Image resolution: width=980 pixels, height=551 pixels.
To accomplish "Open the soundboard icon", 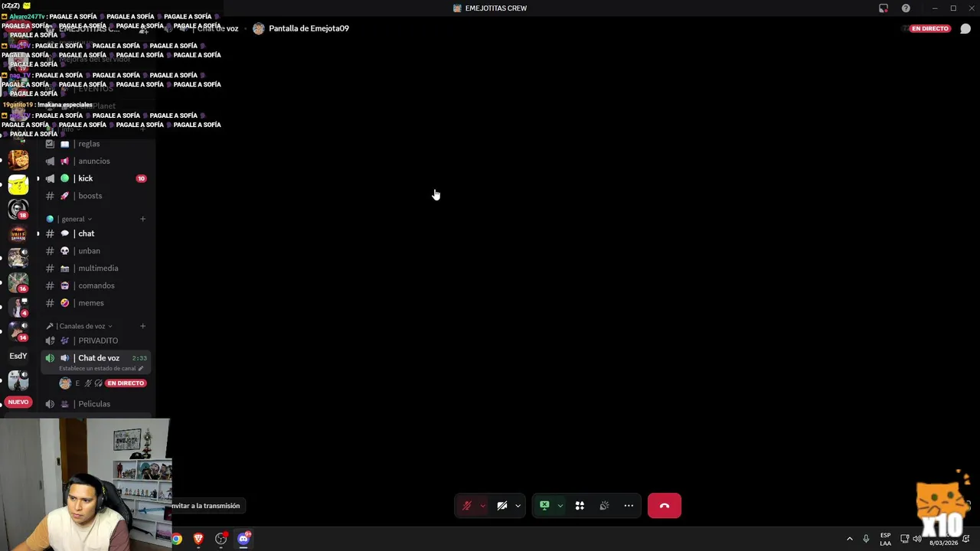I will click(604, 506).
